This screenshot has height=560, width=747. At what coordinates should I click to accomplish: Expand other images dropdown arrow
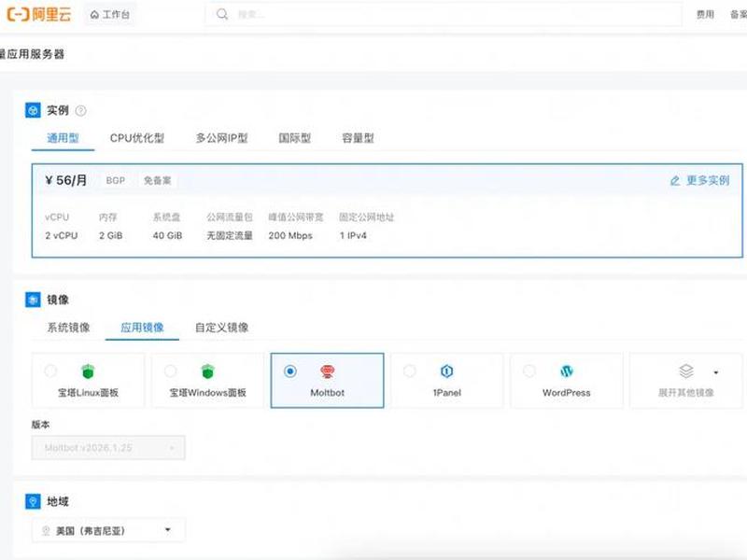pyautogui.click(x=716, y=372)
